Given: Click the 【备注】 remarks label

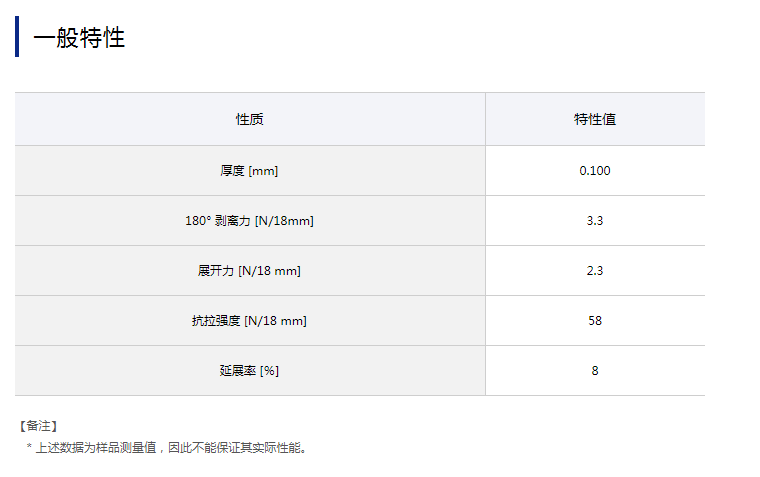Looking at the screenshot, I should pyautogui.click(x=38, y=426).
